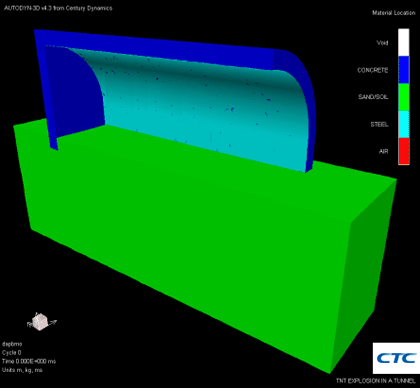420x388 pixels.
Task: Click the CONCRETE legend label
Action: pos(373,70)
